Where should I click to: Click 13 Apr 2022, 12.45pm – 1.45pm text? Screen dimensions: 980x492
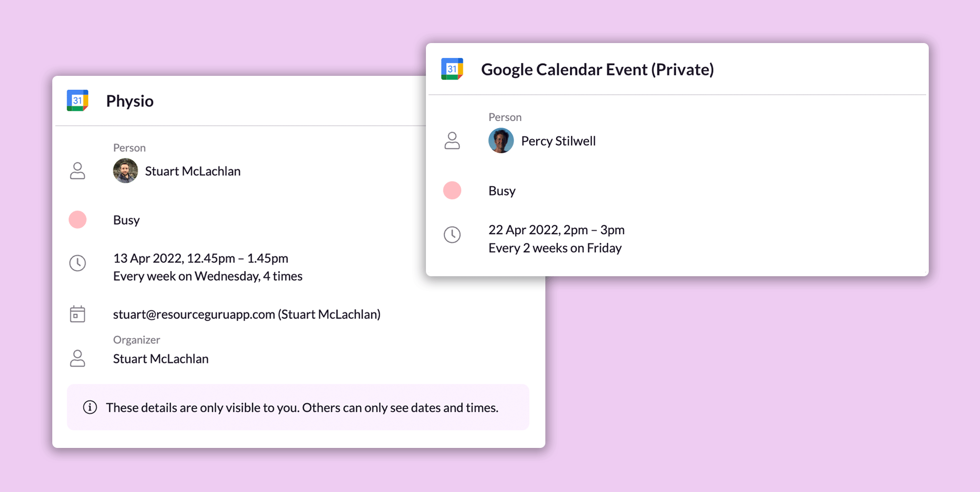[200, 258]
